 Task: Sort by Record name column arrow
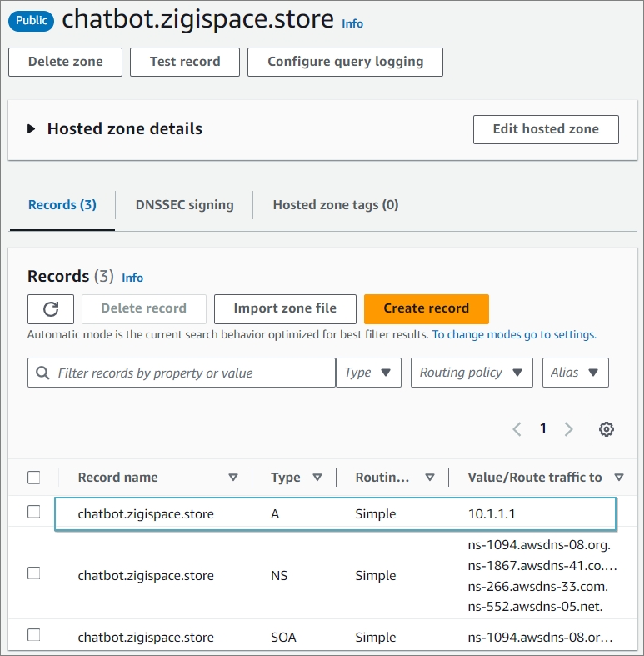point(233,477)
